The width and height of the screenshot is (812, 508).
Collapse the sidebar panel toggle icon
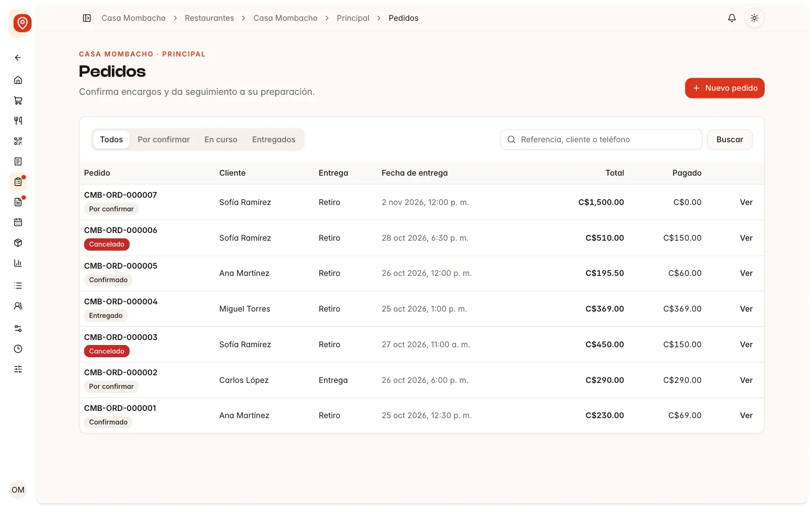87,18
